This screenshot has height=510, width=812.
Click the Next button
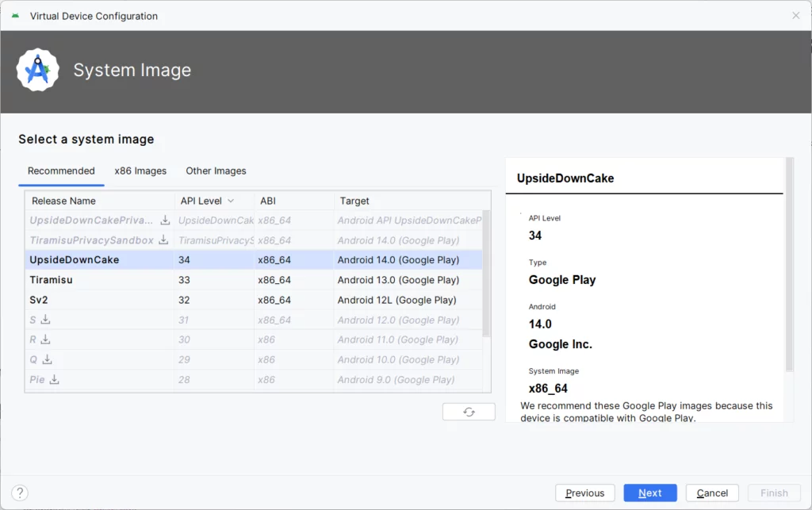(x=650, y=493)
